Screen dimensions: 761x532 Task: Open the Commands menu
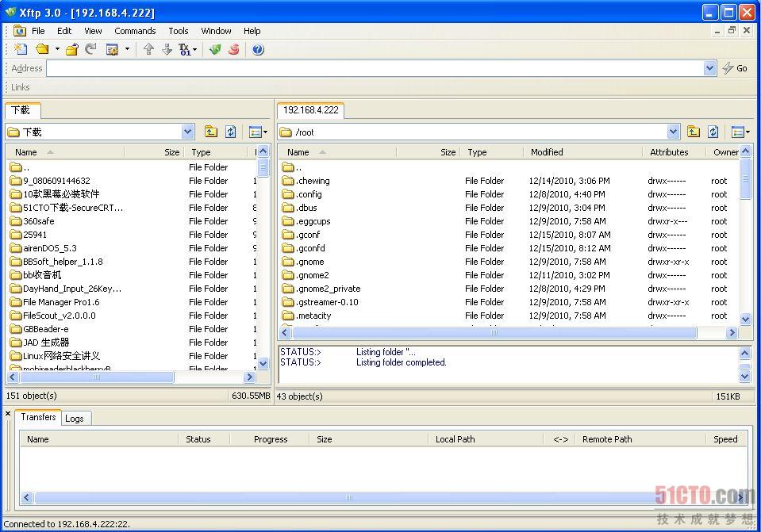(135, 31)
